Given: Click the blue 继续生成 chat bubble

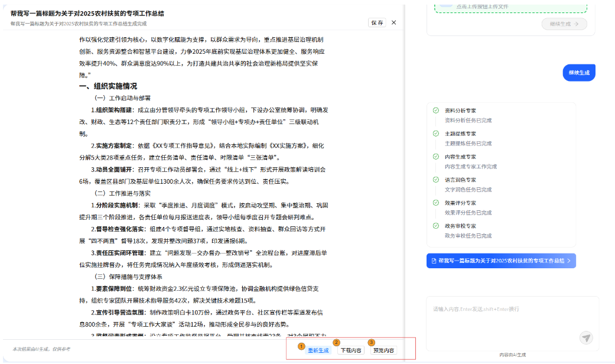Looking at the screenshot, I should point(578,73).
